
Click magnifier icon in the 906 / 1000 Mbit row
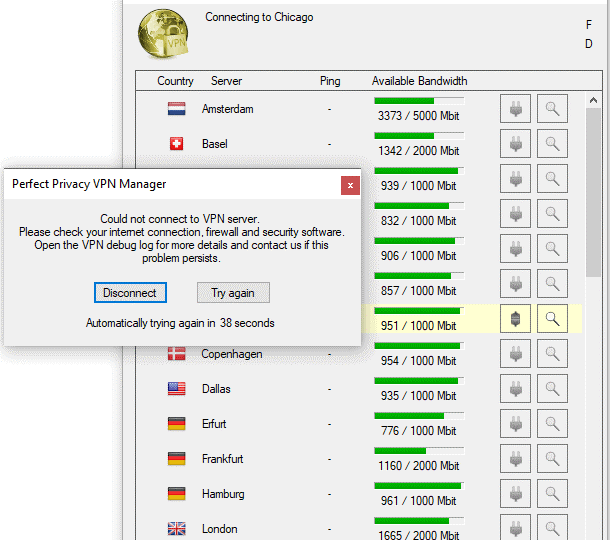point(552,249)
